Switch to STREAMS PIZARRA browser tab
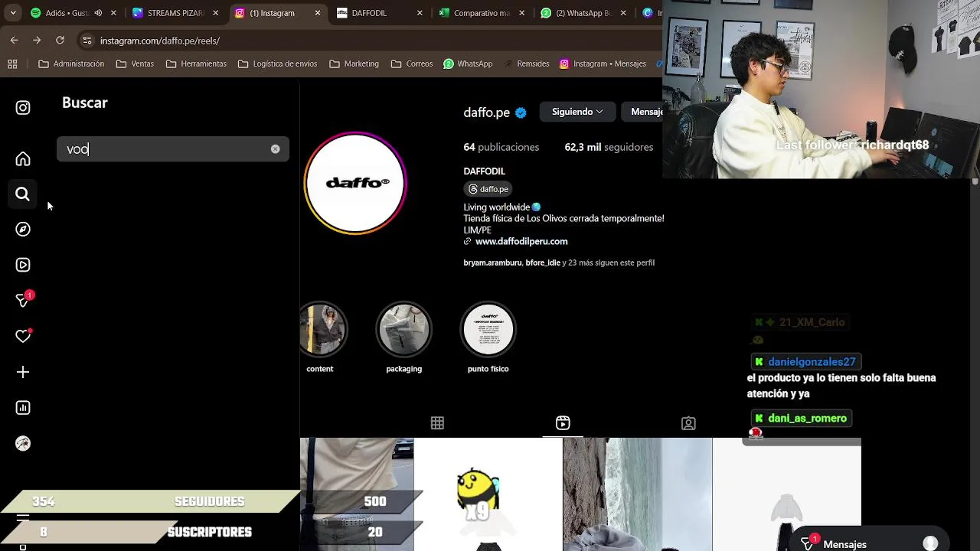The image size is (980, 551). tap(175, 13)
